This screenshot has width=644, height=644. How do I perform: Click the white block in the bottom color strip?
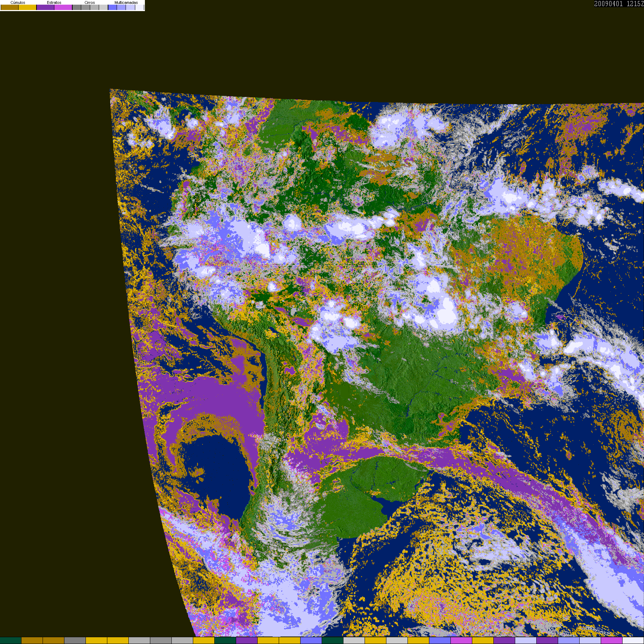click(633, 640)
